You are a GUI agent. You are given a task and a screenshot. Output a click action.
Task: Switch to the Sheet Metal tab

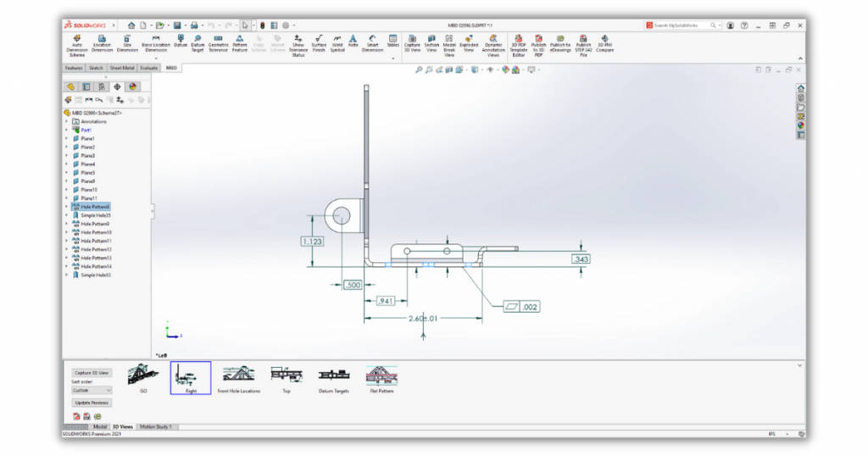(122, 68)
